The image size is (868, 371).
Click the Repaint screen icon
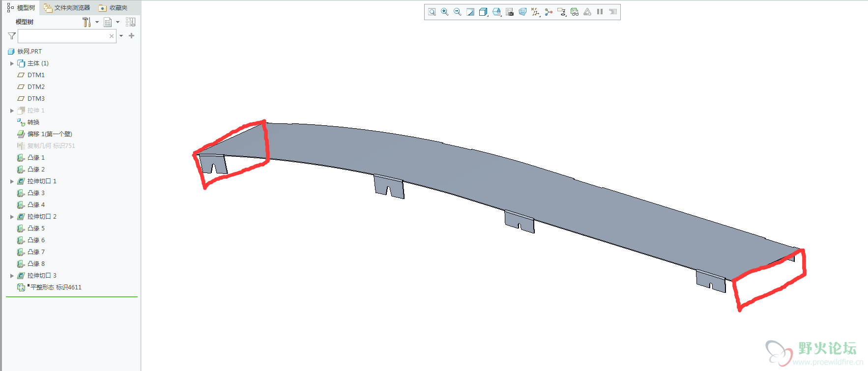pos(470,12)
